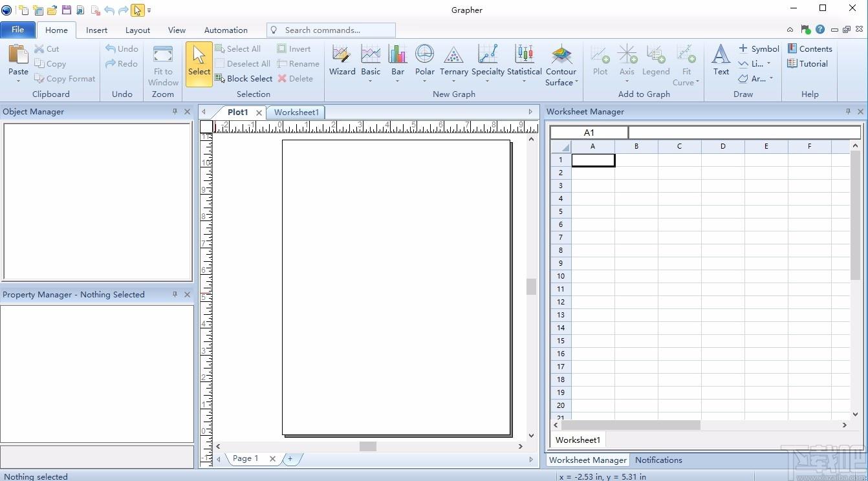The image size is (868, 481).
Task: Click the Undo arrow in quick access toolbar
Action: (x=109, y=10)
